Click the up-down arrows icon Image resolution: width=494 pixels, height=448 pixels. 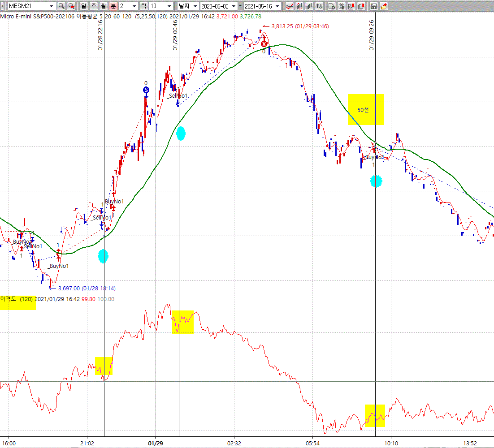pyautogui.click(x=319, y=6)
